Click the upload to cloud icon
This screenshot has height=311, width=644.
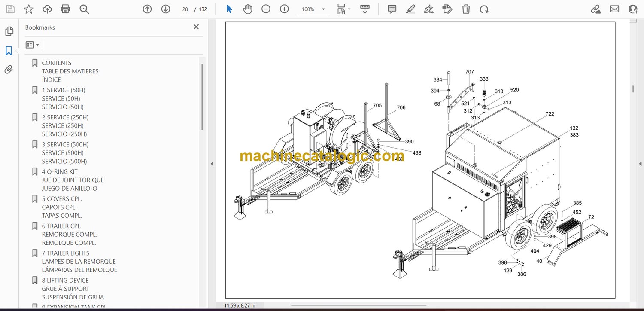pos(47,9)
